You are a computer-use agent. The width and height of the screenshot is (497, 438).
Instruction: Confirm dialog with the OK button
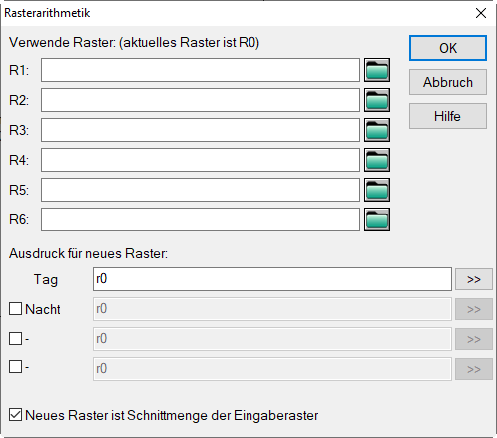coord(448,48)
